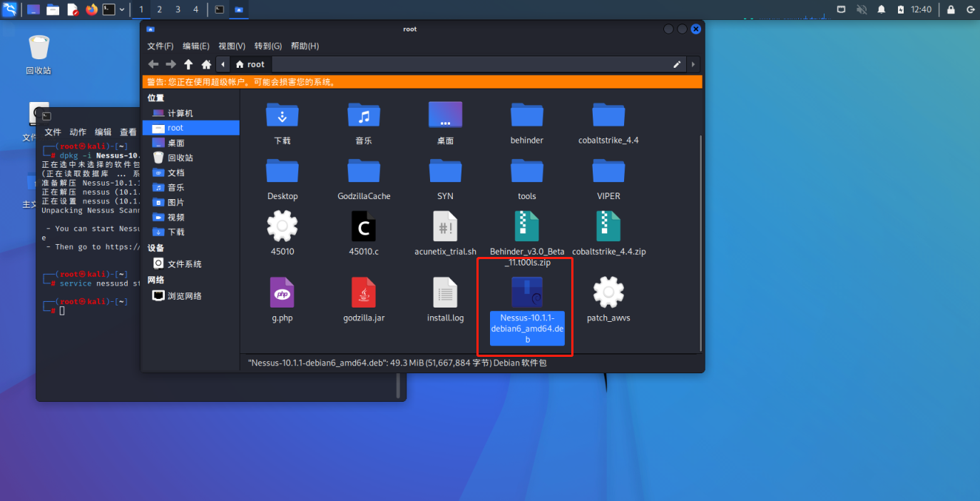The height and width of the screenshot is (501, 980).
Task: Select the 音乐 folder icon in file pane
Action: pos(364,115)
